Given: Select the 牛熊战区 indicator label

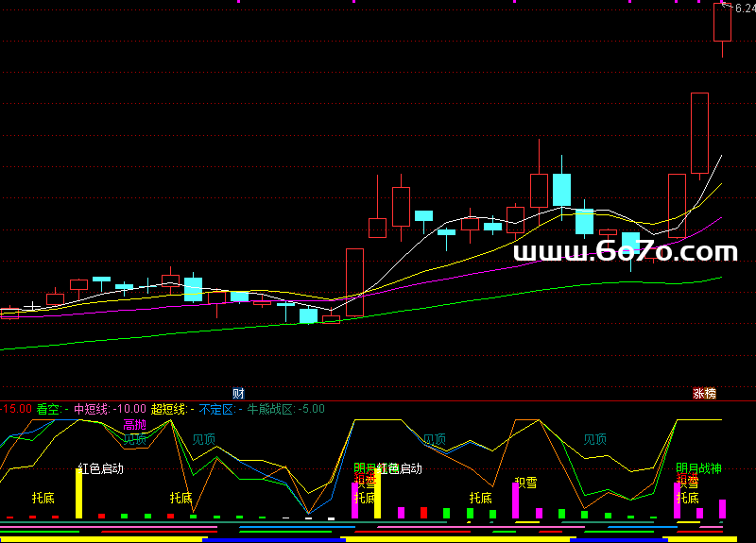Looking at the screenshot, I should tap(271, 409).
